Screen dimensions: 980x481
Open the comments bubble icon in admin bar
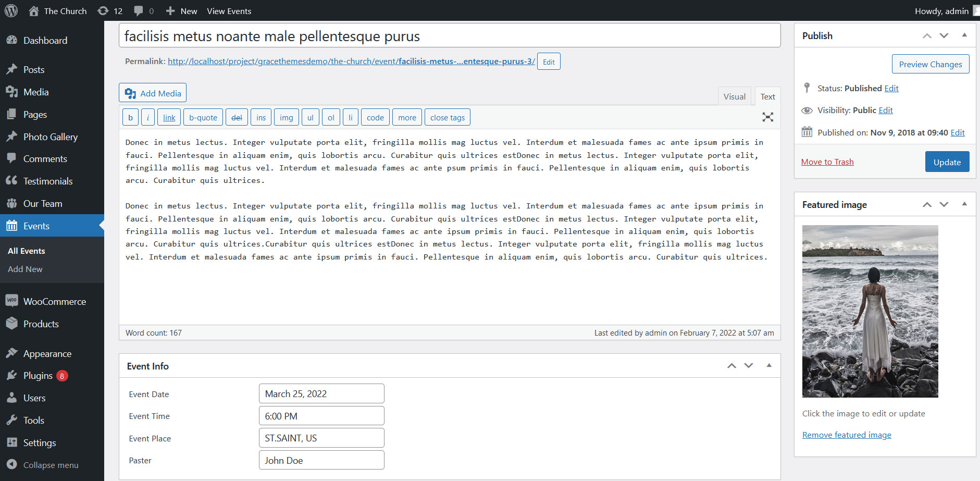tap(139, 11)
